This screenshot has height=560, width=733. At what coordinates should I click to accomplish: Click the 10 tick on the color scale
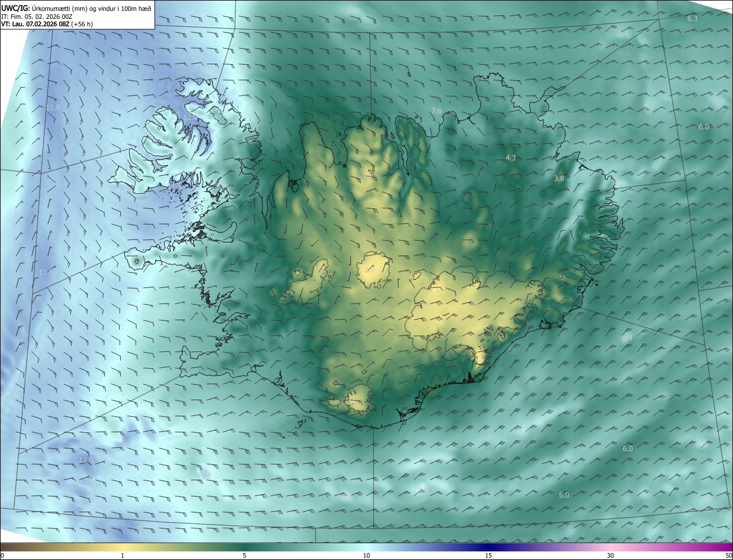[366, 556]
